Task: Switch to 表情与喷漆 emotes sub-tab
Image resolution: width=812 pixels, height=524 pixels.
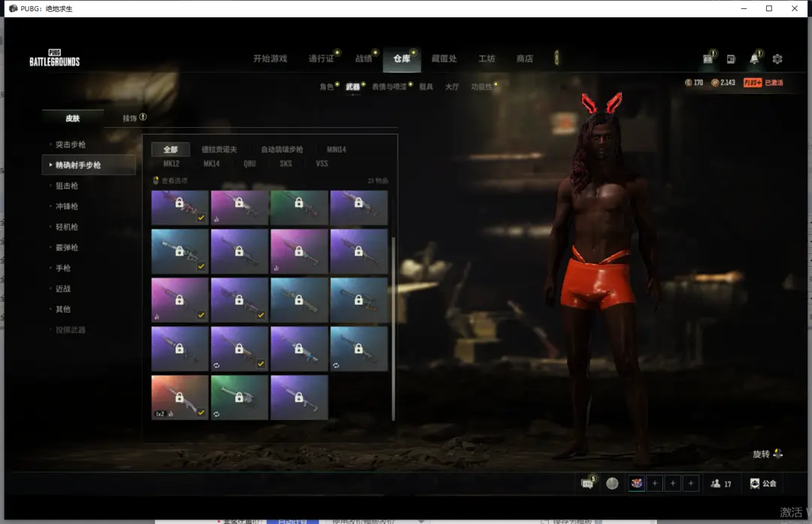Action: pyautogui.click(x=389, y=86)
